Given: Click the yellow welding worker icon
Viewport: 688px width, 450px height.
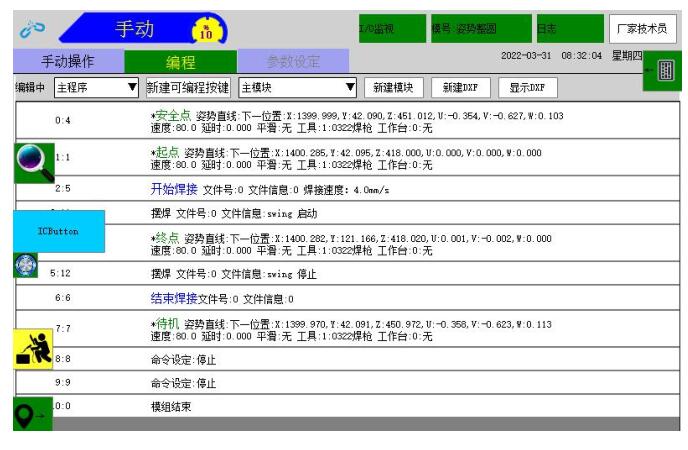Looking at the screenshot, I should pyautogui.click(x=33, y=349).
